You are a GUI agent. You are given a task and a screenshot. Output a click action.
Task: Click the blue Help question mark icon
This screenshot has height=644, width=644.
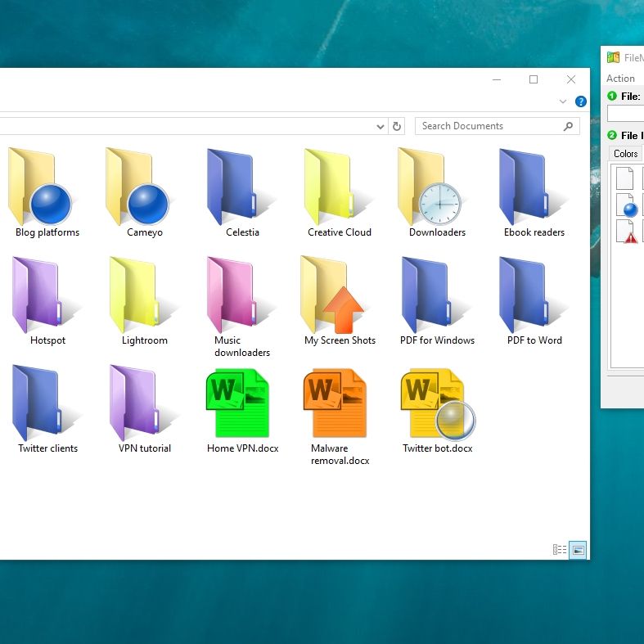point(581,101)
